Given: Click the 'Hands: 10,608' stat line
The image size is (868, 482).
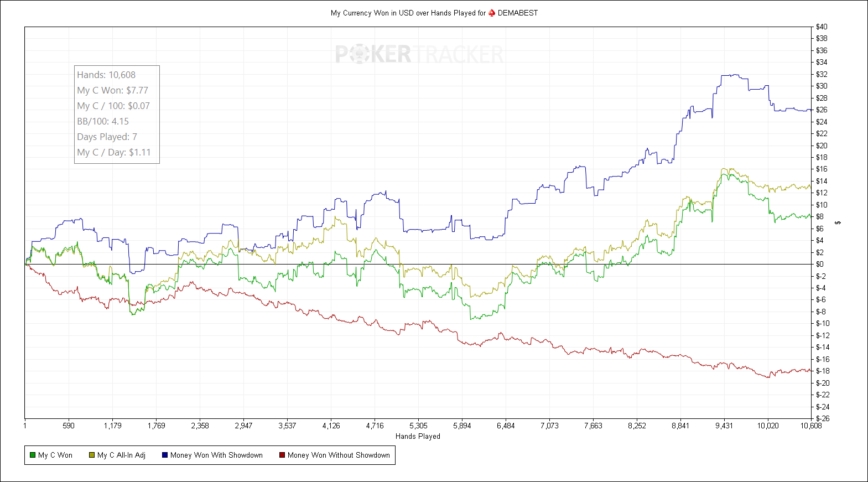Looking at the screenshot, I should point(106,75).
